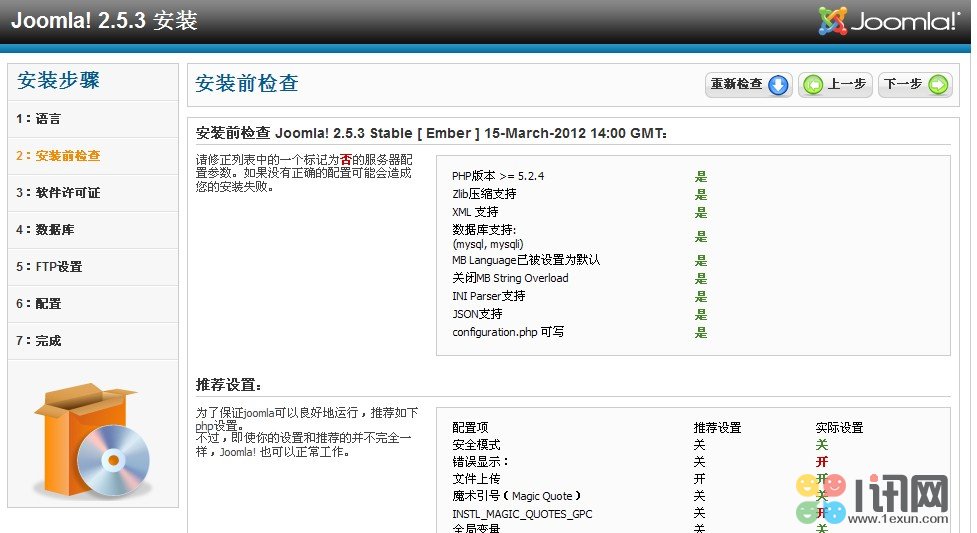Screen dimensions: 977x533
Task: Click the blue down-arrow icon on 重新检查
Action: [778, 85]
